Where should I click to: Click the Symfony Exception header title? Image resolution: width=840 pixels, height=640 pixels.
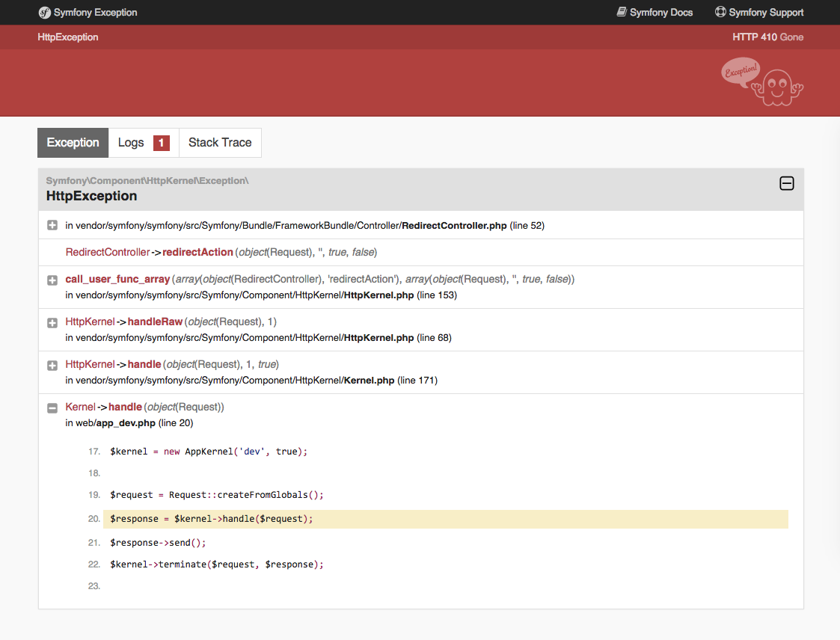pyautogui.click(x=95, y=12)
